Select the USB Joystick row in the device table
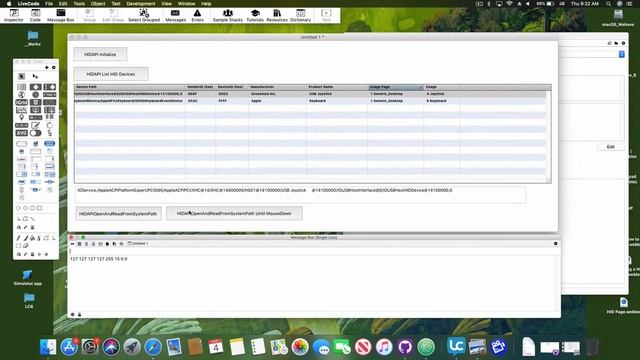 pyautogui.click(x=310, y=94)
